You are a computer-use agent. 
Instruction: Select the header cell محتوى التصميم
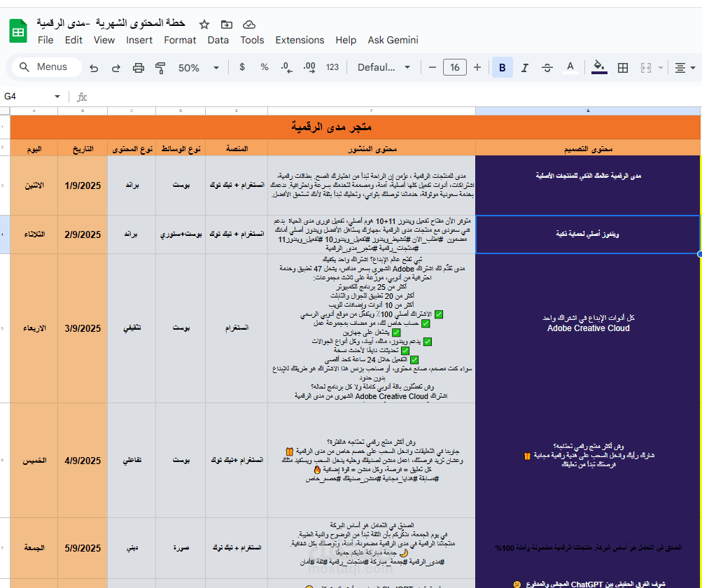(x=588, y=148)
